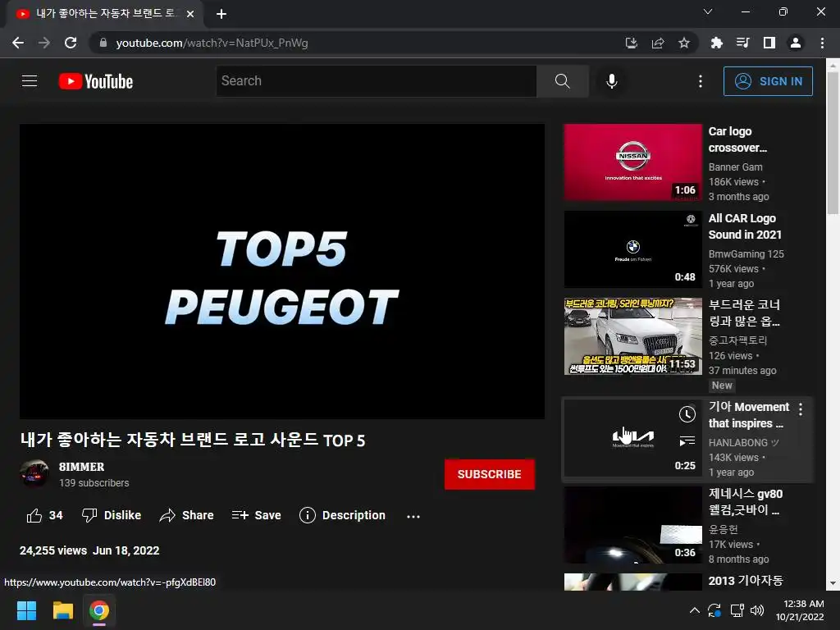Open Chrome extensions puzzle icon

(716, 43)
